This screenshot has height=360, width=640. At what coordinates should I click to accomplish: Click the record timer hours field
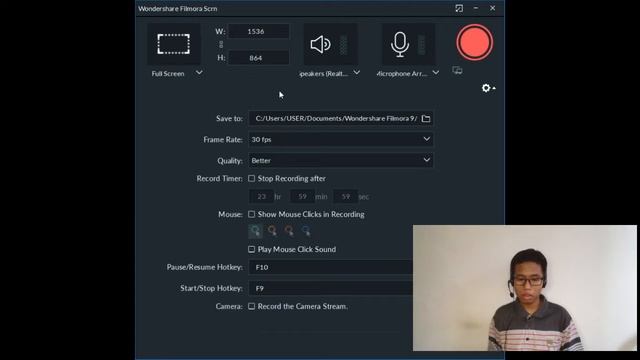[261, 197]
